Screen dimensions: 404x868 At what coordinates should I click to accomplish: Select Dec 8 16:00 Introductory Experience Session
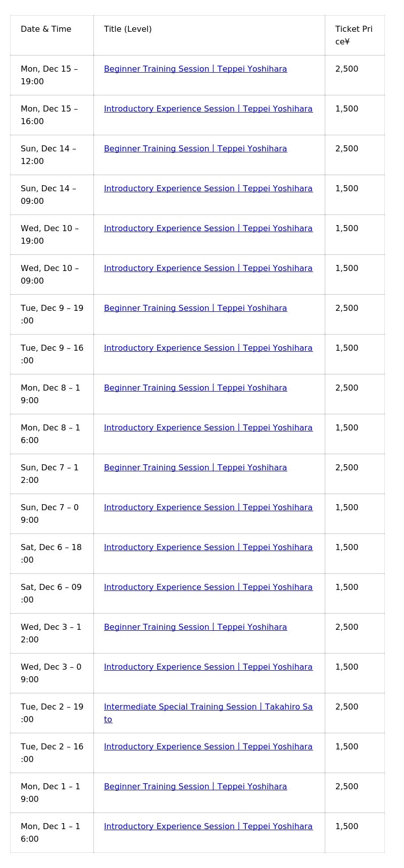pyautogui.click(x=208, y=428)
